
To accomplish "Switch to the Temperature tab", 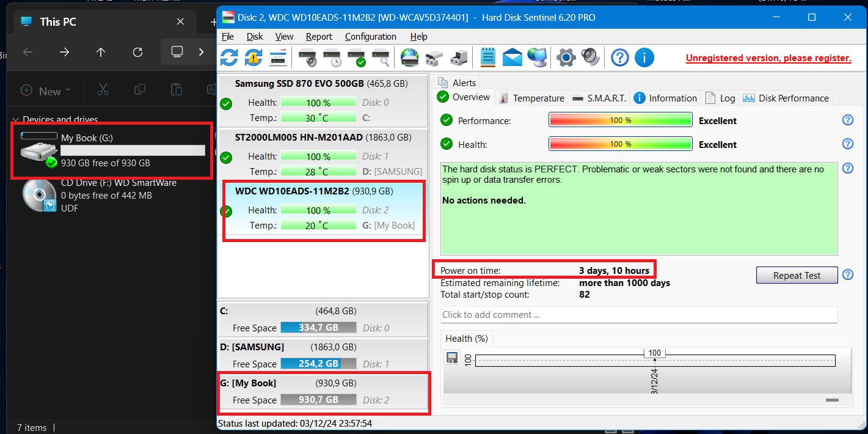I will [x=531, y=98].
